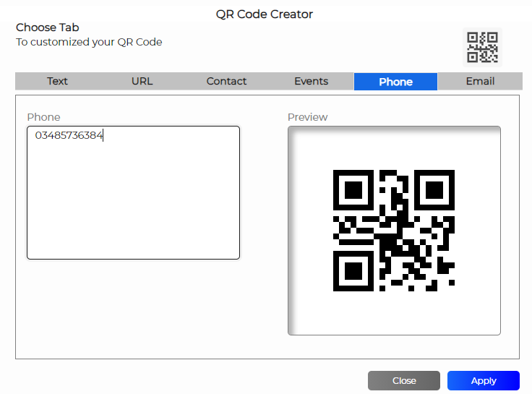
Task: Go to the Events tab
Action: (311, 81)
